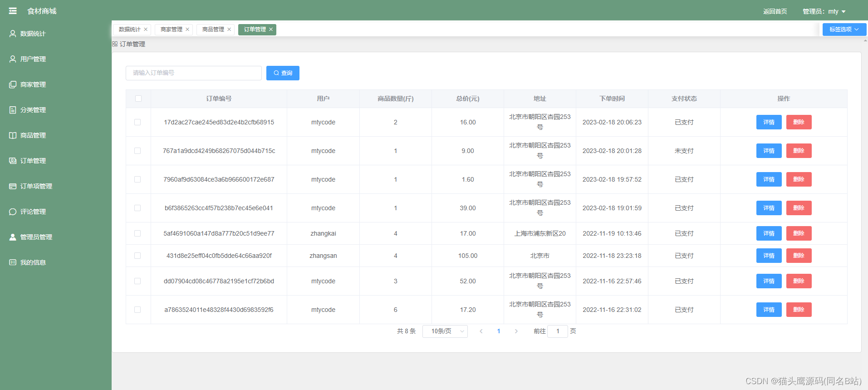Select the 订单管理 tab
Viewport: 868px width, 390px height.
click(255, 30)
